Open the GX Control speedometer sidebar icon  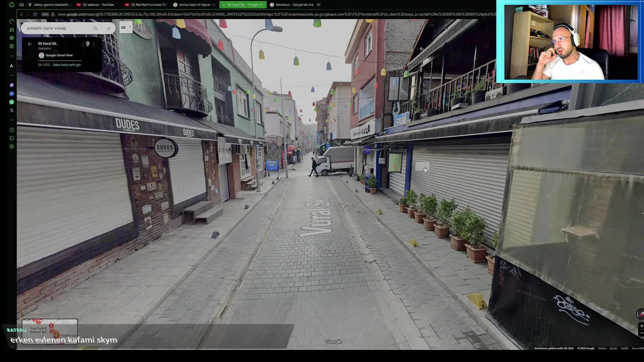(12, 21)
